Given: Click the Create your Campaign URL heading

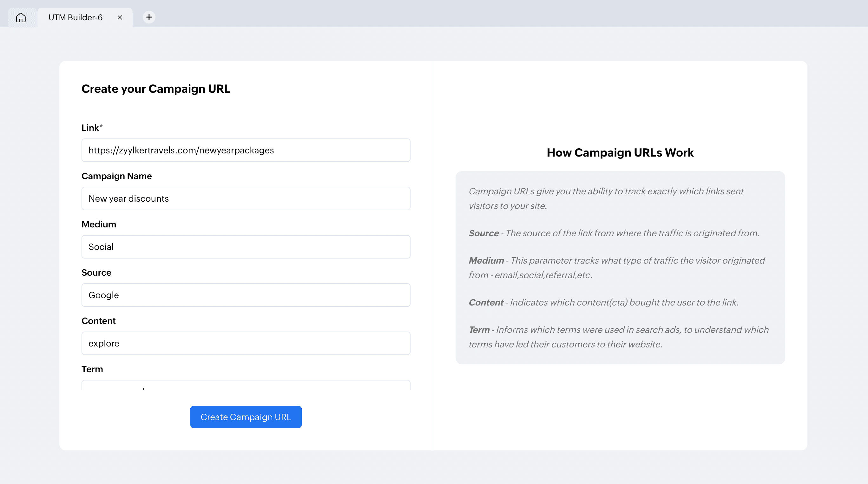Looking at the screenshot, I should click(156, 89).
